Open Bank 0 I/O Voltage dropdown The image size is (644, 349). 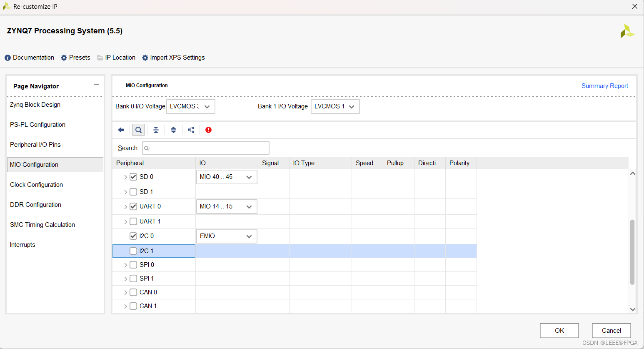tap(191, 107)
